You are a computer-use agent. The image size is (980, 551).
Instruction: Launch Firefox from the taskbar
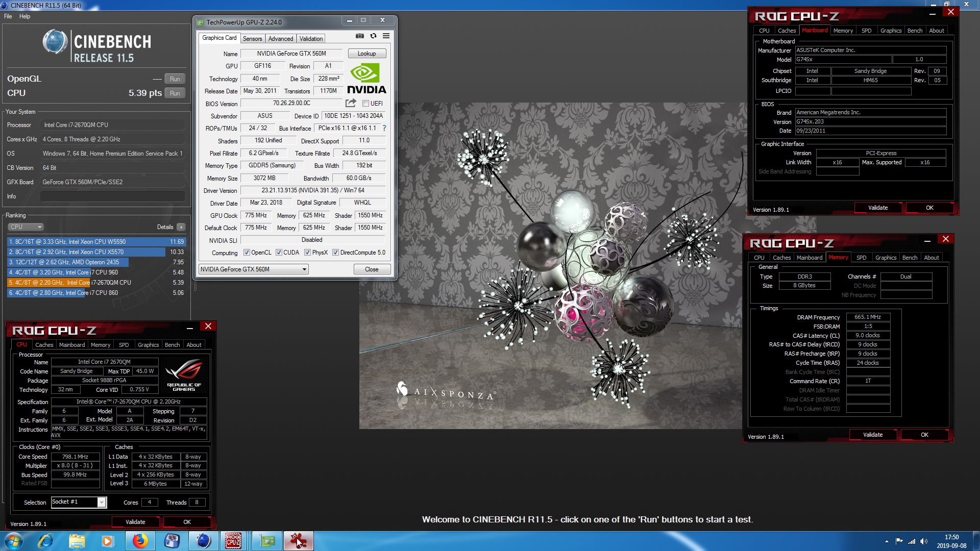(x=140, y=541)
